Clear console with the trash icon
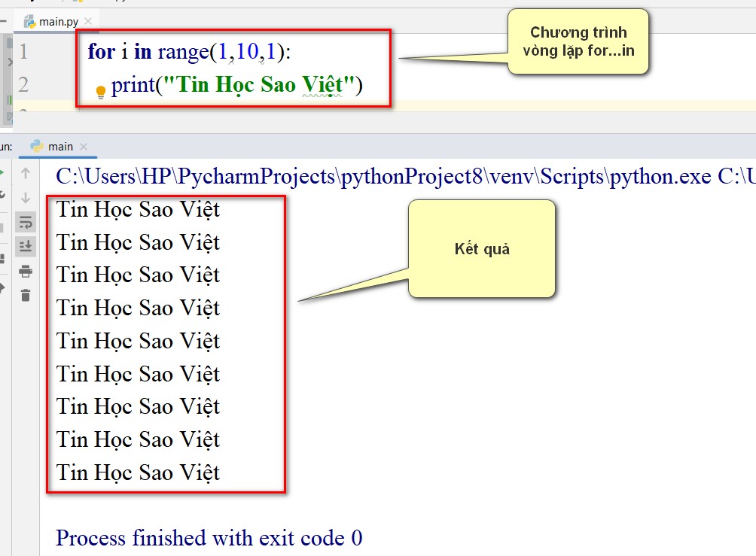The width and height of the screenshot is (756, 556). point(26,296)
